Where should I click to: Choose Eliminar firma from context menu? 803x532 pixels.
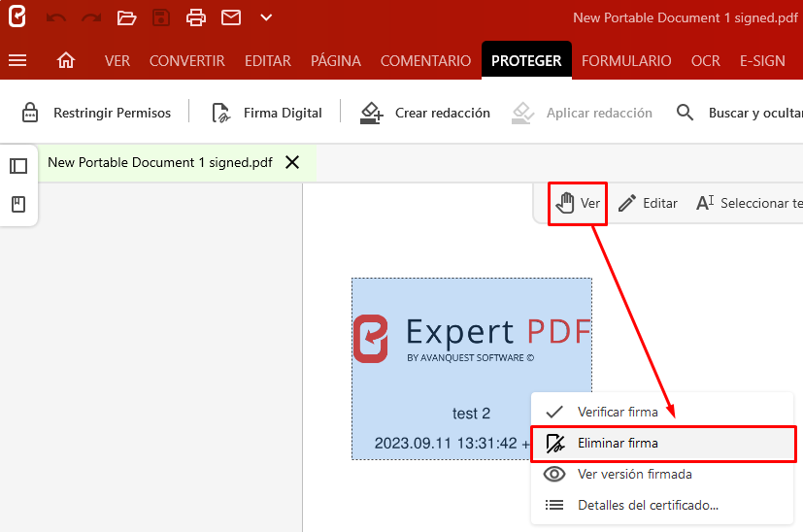click(x=663, y=443)
